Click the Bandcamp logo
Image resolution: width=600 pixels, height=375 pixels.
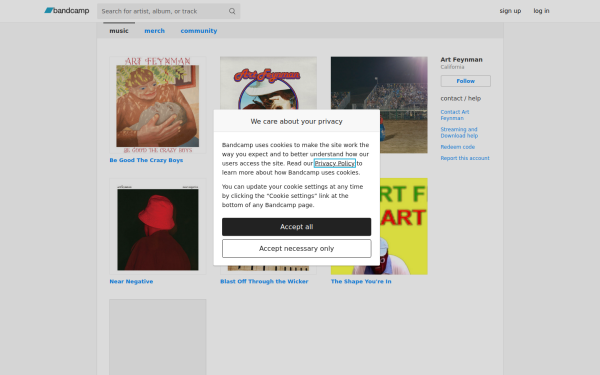pos(67,11)
